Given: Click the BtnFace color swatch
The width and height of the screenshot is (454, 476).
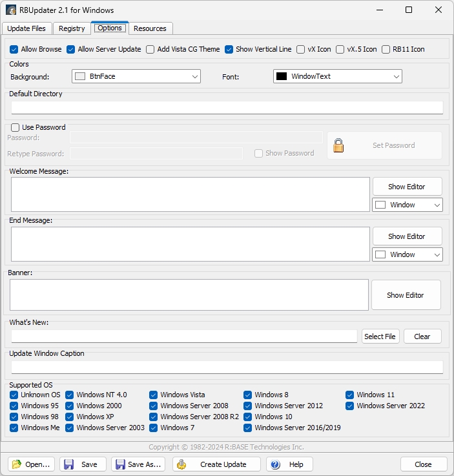Looking at the screenshot, I should [80, 76].
